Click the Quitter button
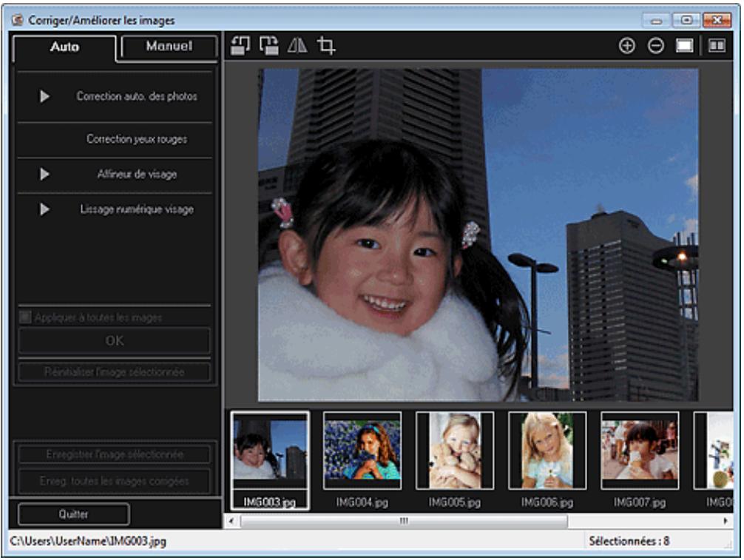Image resolution: width=744 pixels, height=560 pixels. coord(73,514)
